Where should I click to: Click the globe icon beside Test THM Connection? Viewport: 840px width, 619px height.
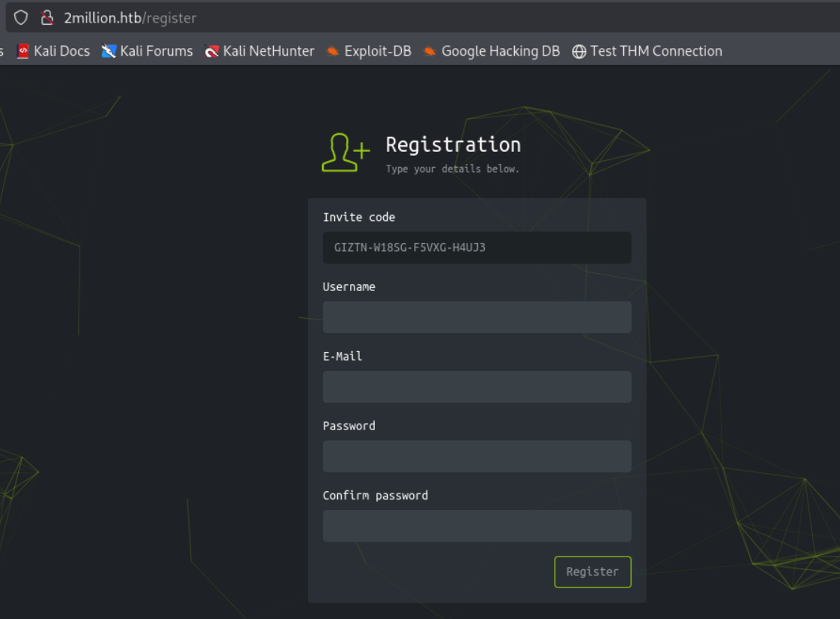578,50
